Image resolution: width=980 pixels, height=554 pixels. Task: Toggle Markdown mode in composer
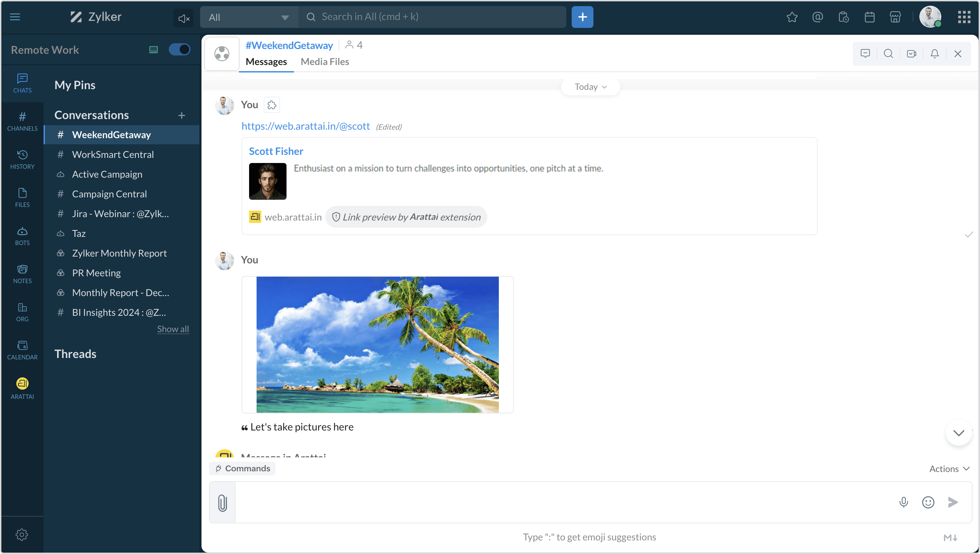coord(950,538)
